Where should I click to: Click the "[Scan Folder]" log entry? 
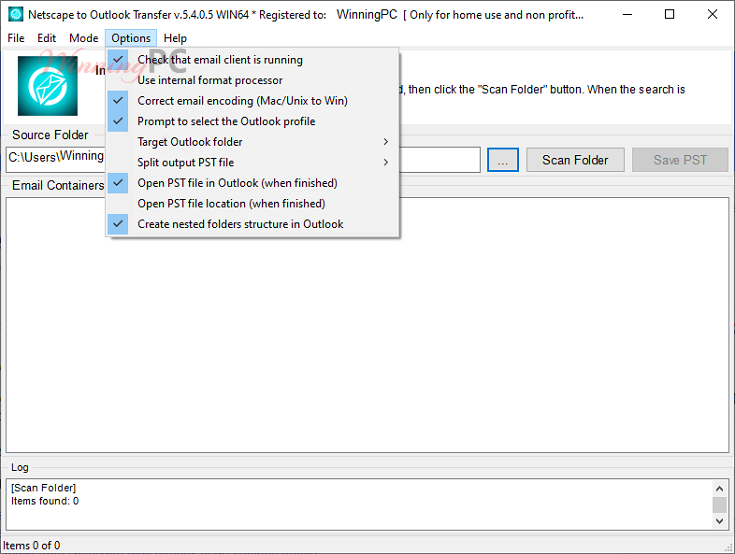(x=44, y=488)
